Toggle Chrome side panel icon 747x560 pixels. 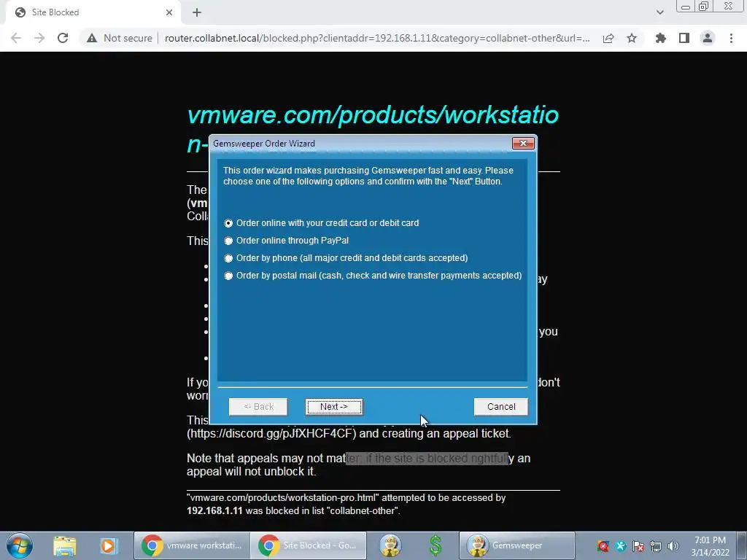pos(684,38)
